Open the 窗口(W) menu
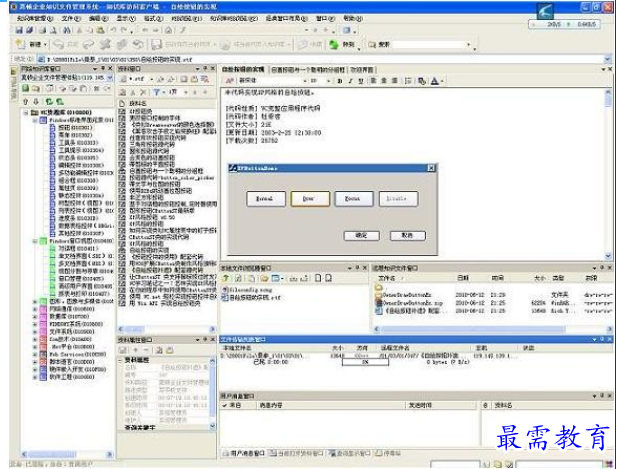 tap(325, 19)
